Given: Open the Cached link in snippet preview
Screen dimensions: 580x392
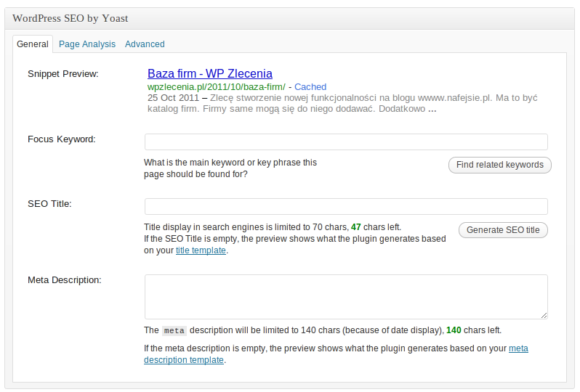Looking at the screenshot, I should click(310, 86).
